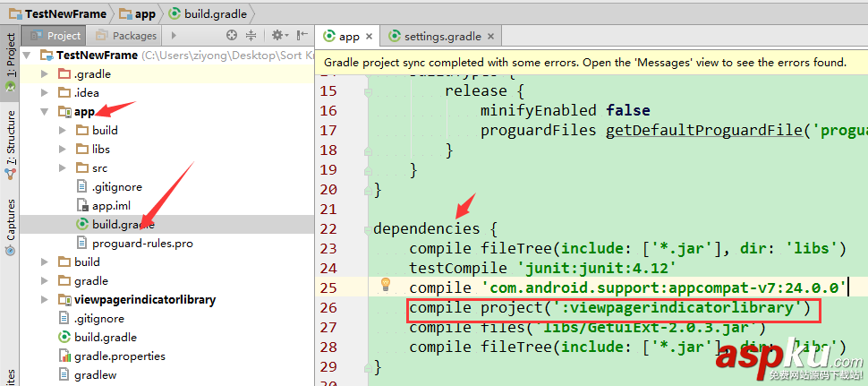Hide the project tool window
The height and width of the screenshot is (386, 868).
[302, 36]
